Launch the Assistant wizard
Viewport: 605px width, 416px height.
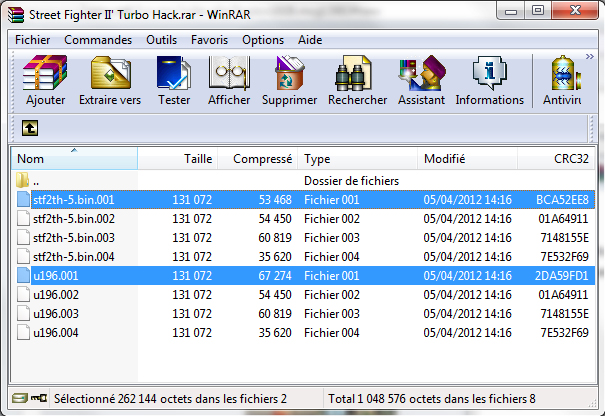pos(421,80)
